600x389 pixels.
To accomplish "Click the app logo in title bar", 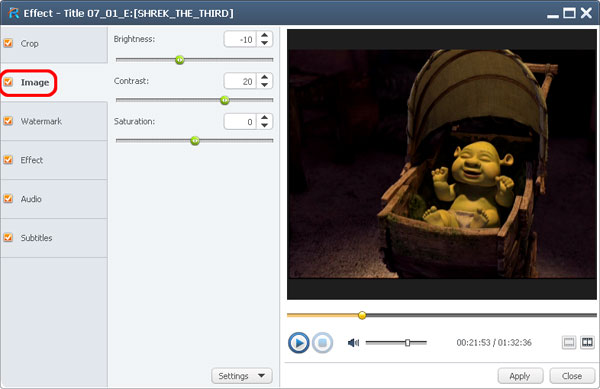I will (x=13, y=13).
